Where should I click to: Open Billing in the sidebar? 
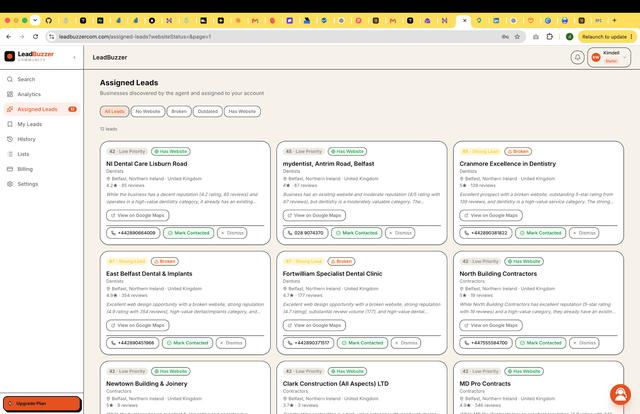(x=25, y=169)
